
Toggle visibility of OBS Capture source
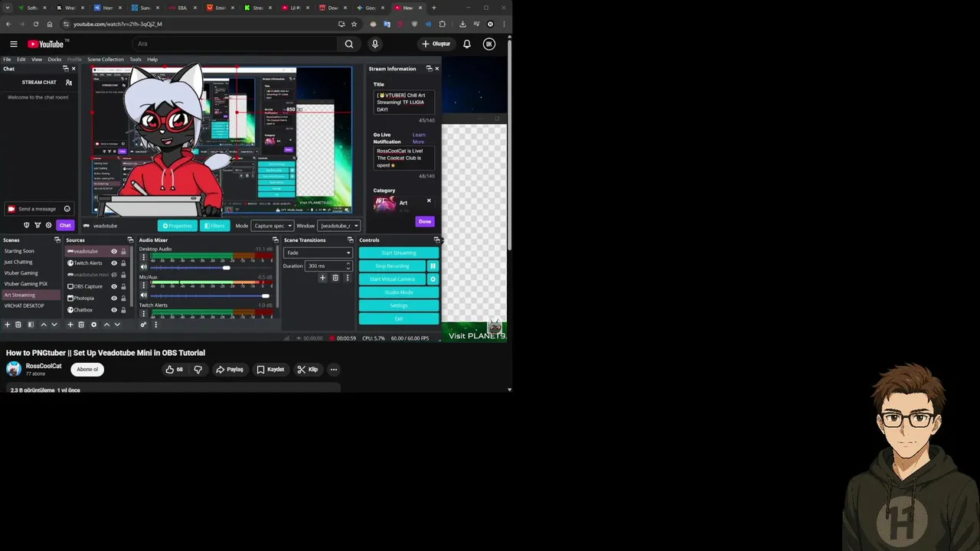point(114,286)
